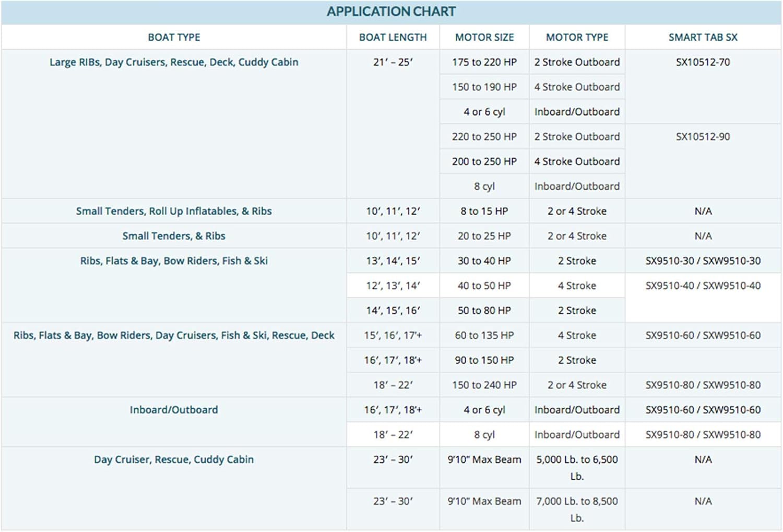
Task: Click Small Tenders, Roll Up Inflatables, & Ribs
Action: (x=174, y=211)
